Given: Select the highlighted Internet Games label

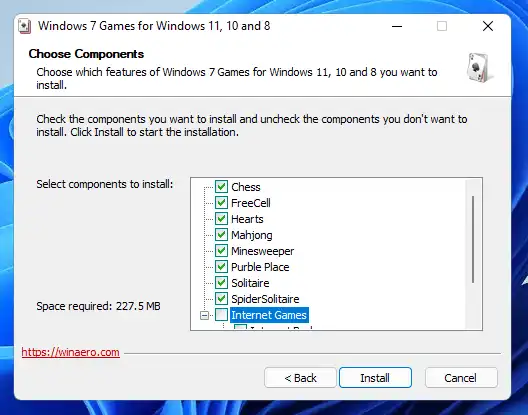Looking at the screenshot, I should (269, 315).
